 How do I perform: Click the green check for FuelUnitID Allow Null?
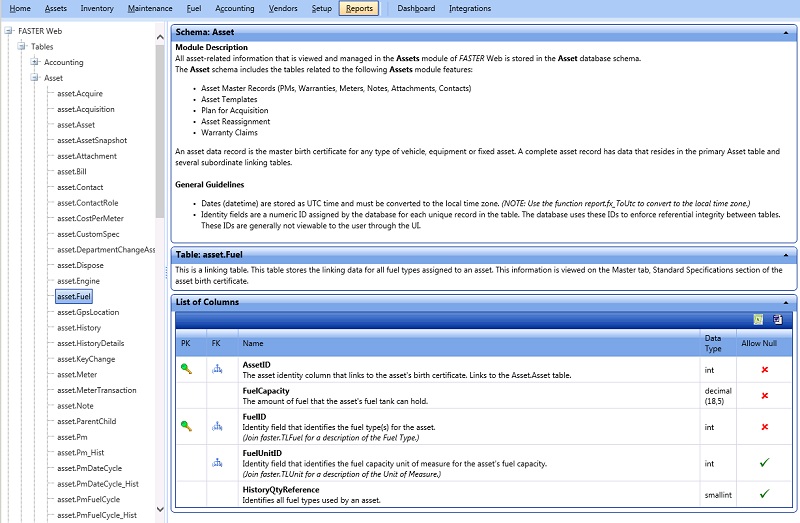(764, 462)
